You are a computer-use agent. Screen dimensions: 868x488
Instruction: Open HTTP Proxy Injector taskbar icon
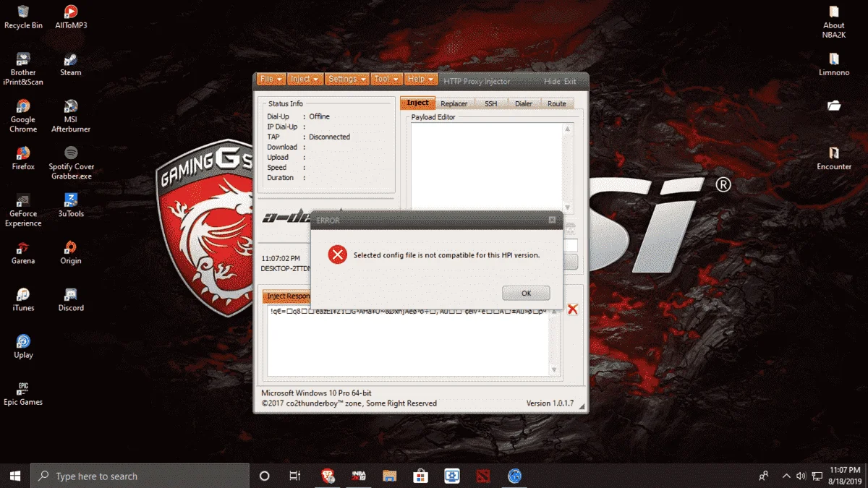click(x=514, y=476)
